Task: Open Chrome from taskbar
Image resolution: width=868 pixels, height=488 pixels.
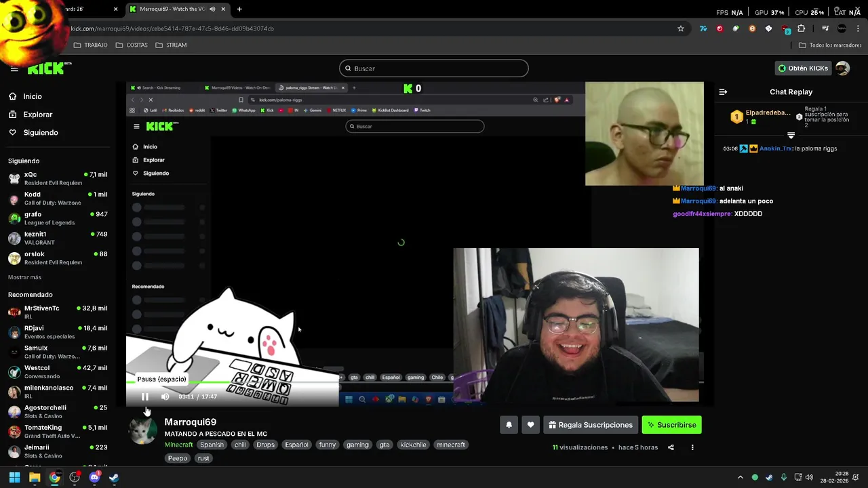Action: click(54, 477)
